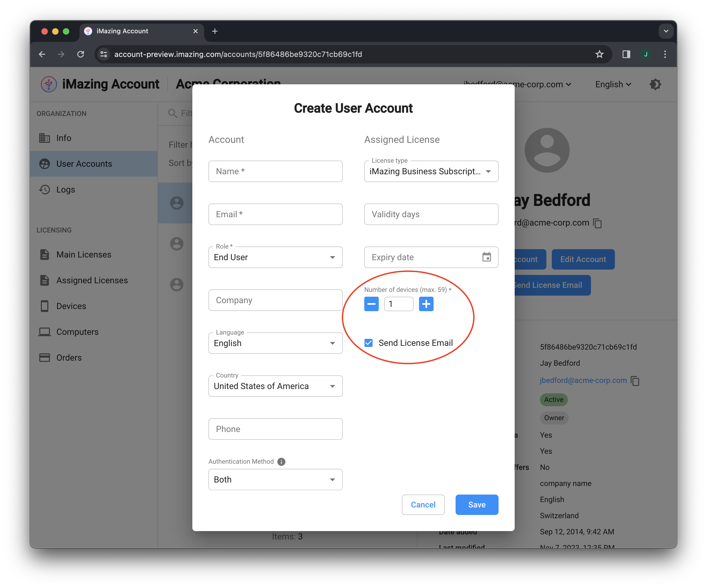Open the browser side panel icon
707x588 pixels.
pyautogui.click(x=626, y=54)
